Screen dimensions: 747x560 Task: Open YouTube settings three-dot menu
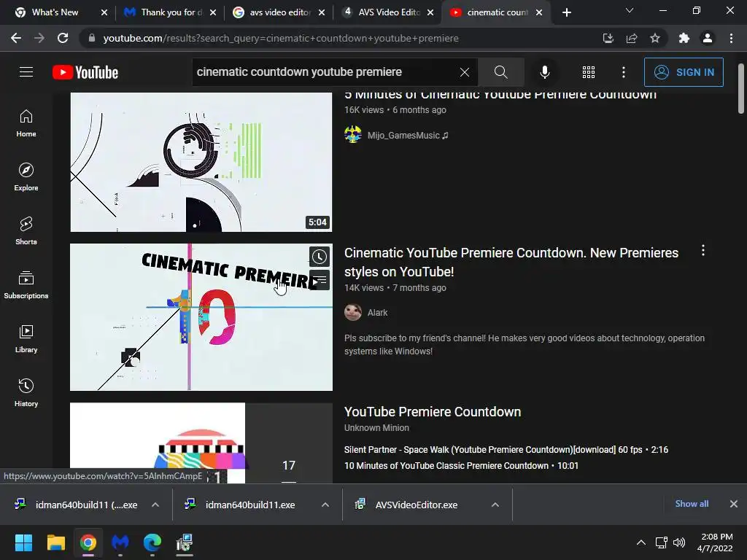coord(623,72)
